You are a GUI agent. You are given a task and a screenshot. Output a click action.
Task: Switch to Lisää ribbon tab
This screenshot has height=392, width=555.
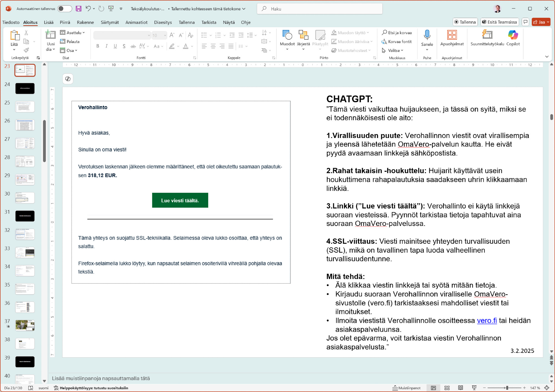[49, 22]
